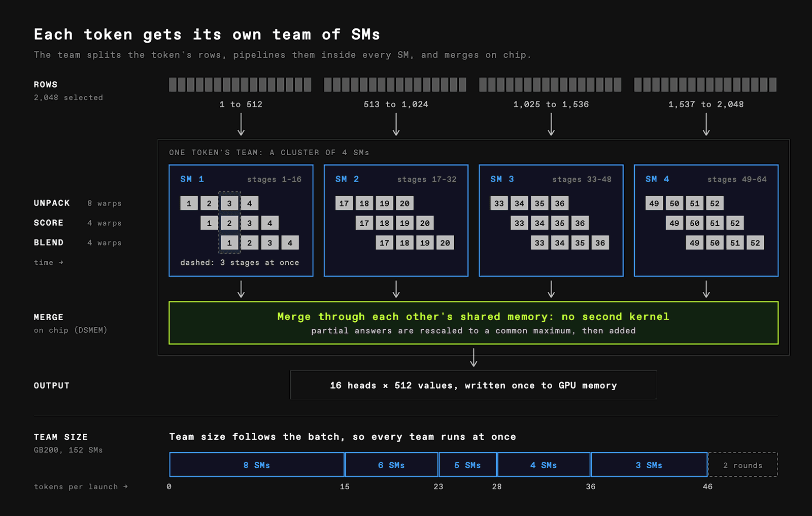
Task: Click the "BLEND" row label
Action: point(49,243)
